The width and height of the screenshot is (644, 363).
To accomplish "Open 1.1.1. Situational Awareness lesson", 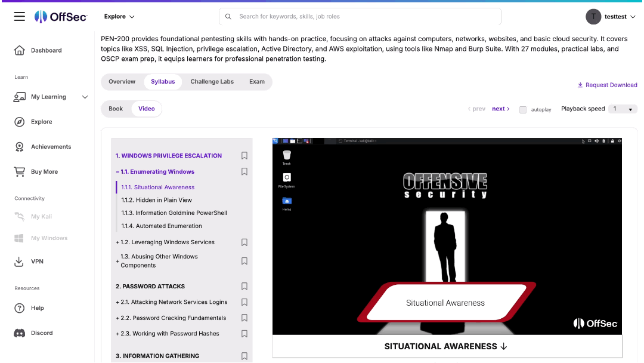I will tap(157, 187).
